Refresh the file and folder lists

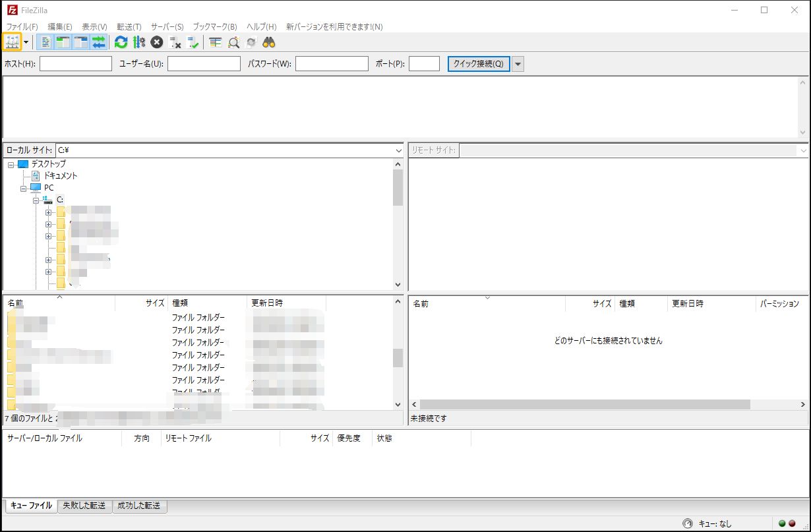coord(120,42)
